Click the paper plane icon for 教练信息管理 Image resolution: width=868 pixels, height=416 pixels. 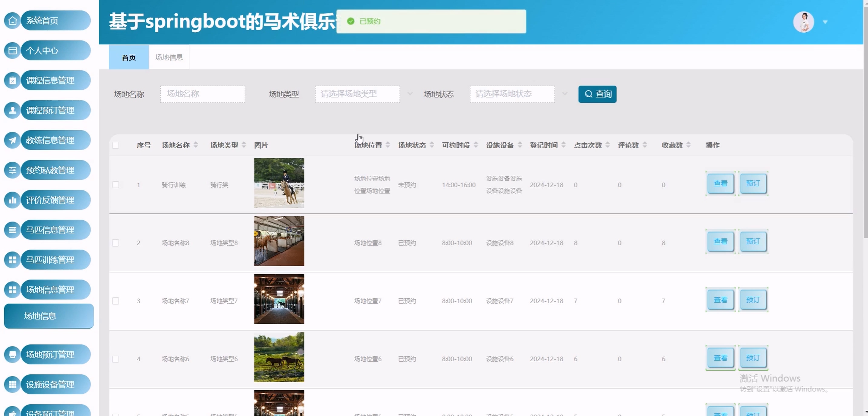12,140
